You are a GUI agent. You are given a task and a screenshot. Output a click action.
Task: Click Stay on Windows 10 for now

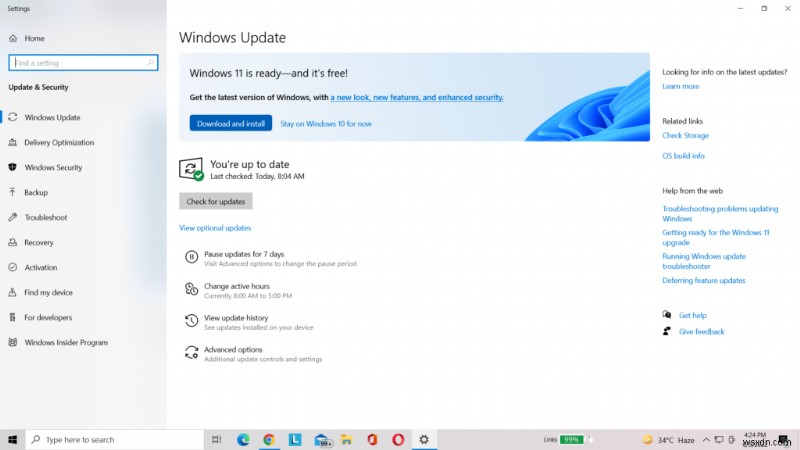pyautogui.click(x=326, y=123)
